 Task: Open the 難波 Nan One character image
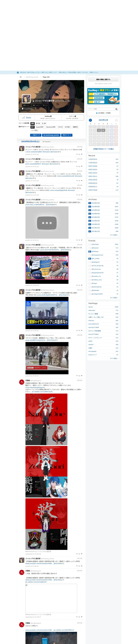pyautogui.click(x=46, y=419)
